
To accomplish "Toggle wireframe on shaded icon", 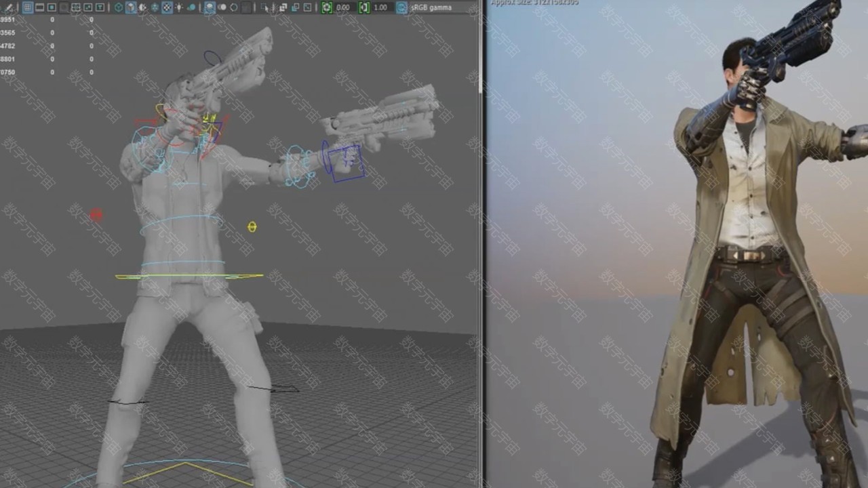I will [x=154, y=7].
